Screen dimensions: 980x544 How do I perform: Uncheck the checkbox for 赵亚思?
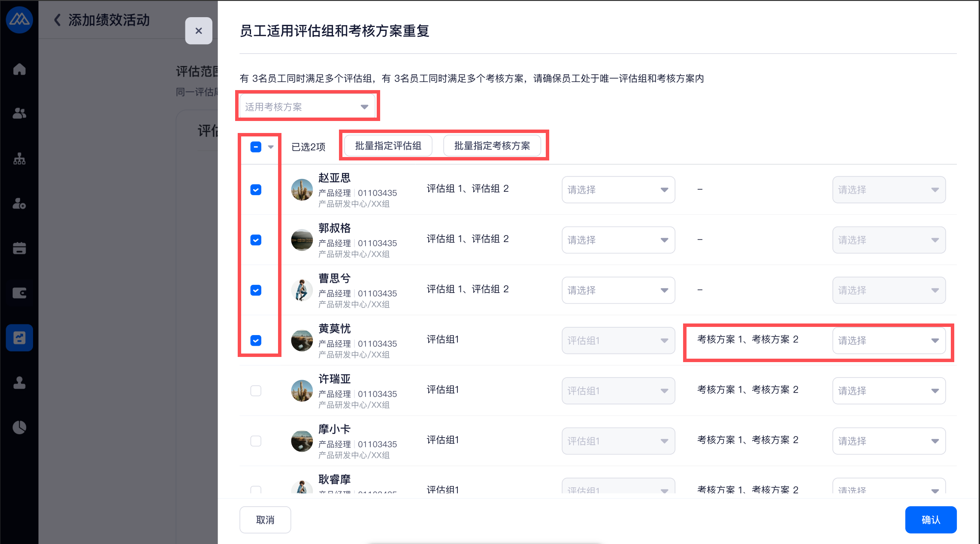pyautogui.click(x=256, y=190)
